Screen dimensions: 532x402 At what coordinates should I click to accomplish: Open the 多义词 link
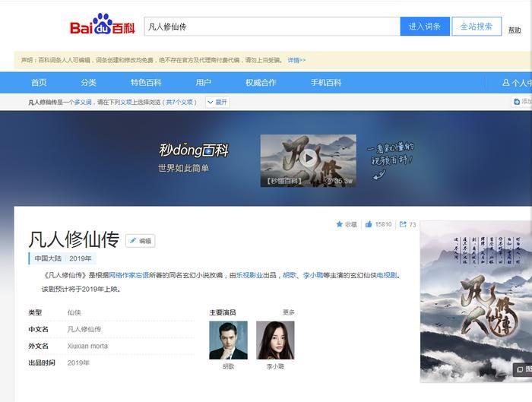tap(83, 102)
